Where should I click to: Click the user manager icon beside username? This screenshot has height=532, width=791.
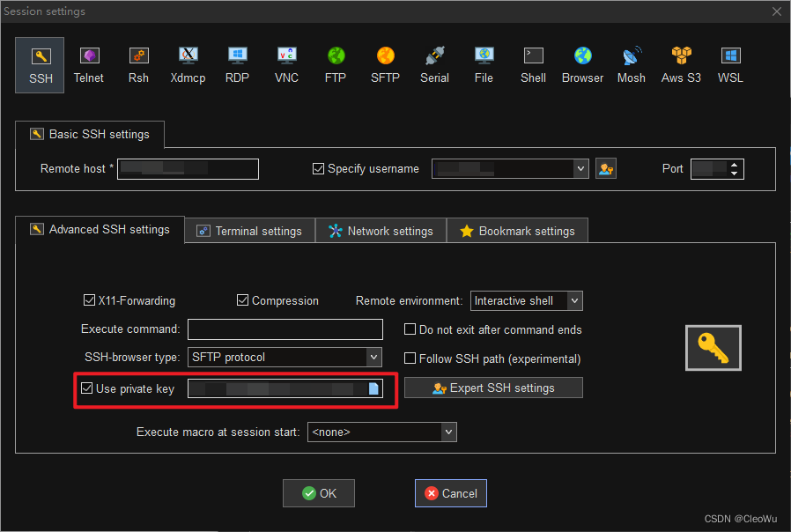click(605, 168)
